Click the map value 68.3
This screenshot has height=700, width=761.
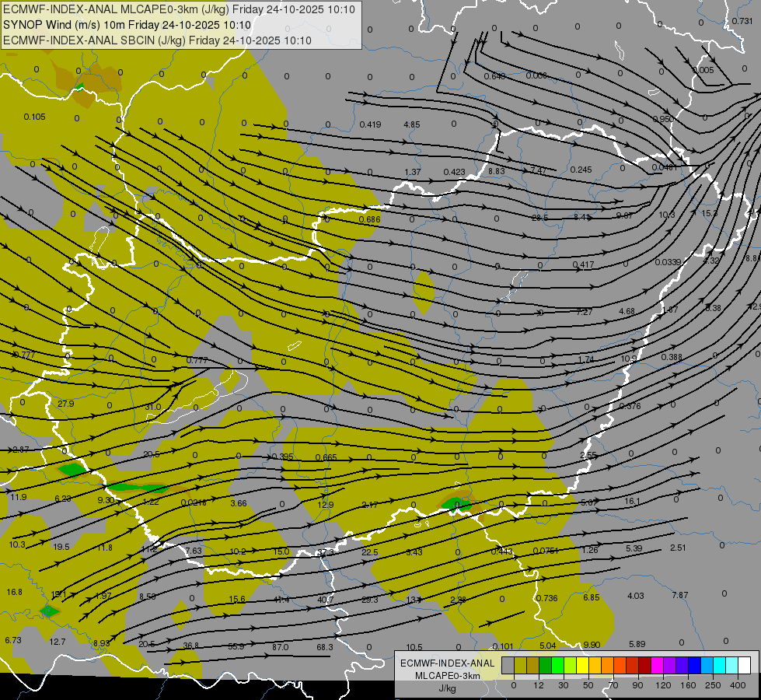pyautogui.click(x=325, y=647)
